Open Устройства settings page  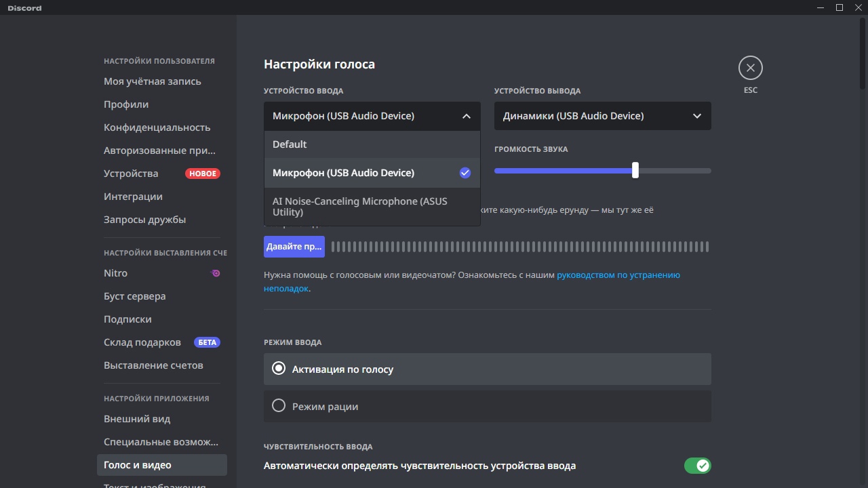162,174
